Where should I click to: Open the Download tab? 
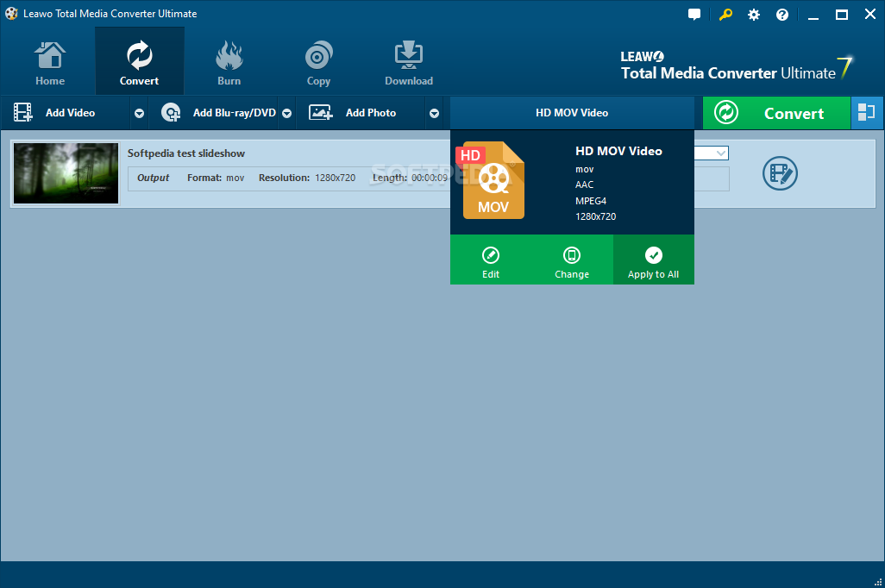click(409, 63)
